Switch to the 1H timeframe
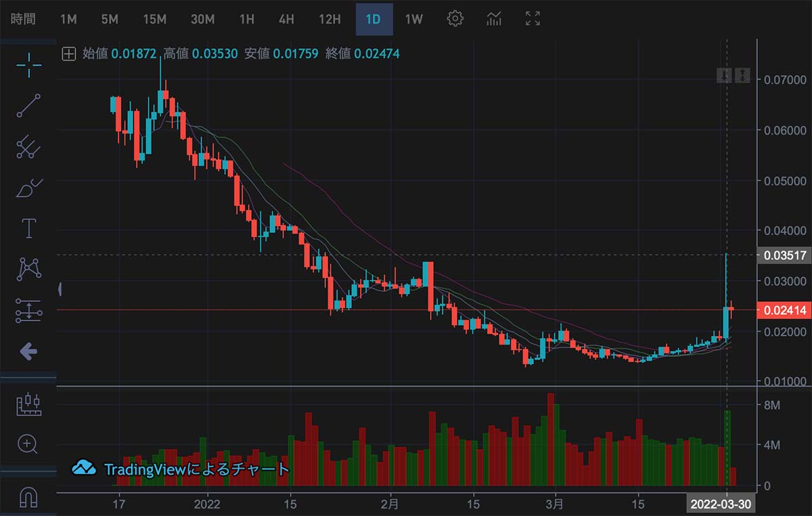Viewport: 812px width, 516px height. (247, 19)
